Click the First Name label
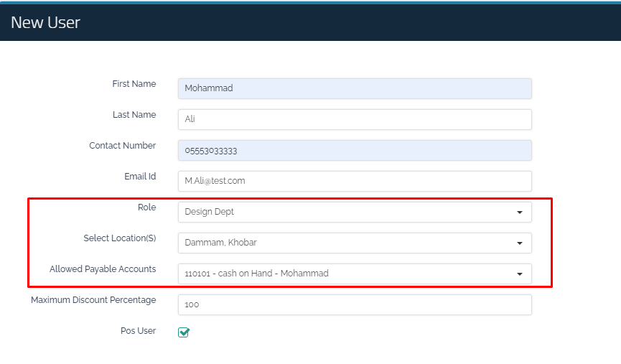621x364 pixels. click(134, 84)
